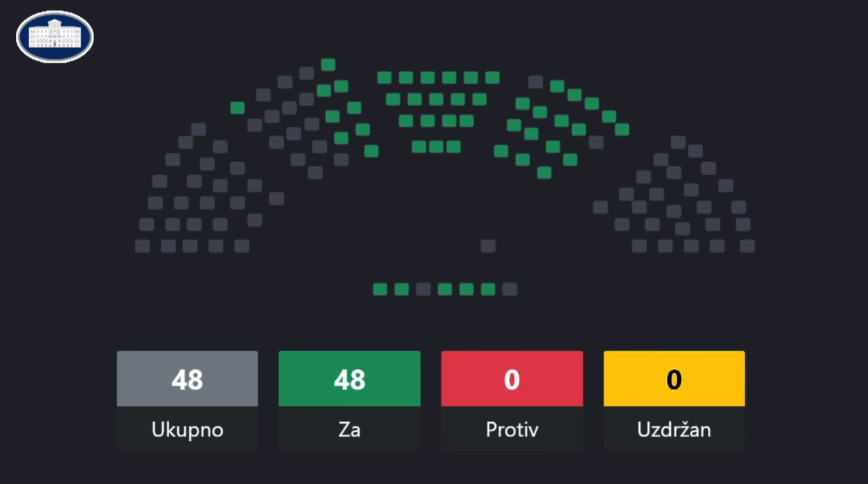
Task: Select the top-left green seat of the center block
Action: (384, 77)
